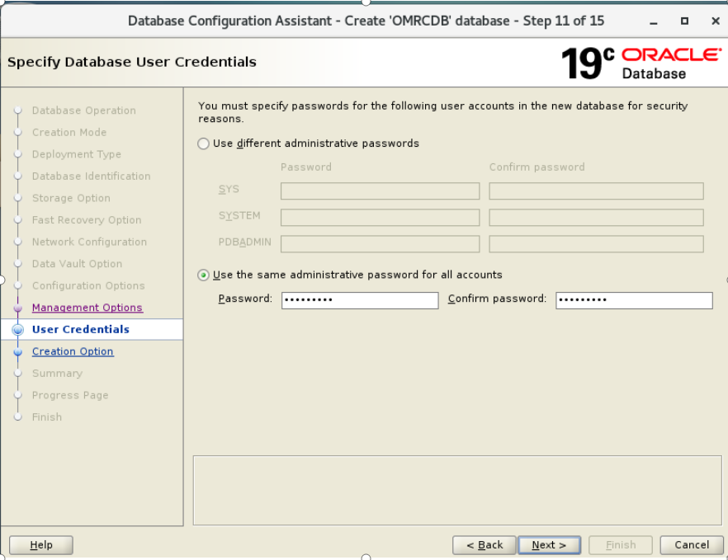Click the Deployment Type step node icon
The height and width of the screenshot is (560, 728).
(x=19, y=154)
